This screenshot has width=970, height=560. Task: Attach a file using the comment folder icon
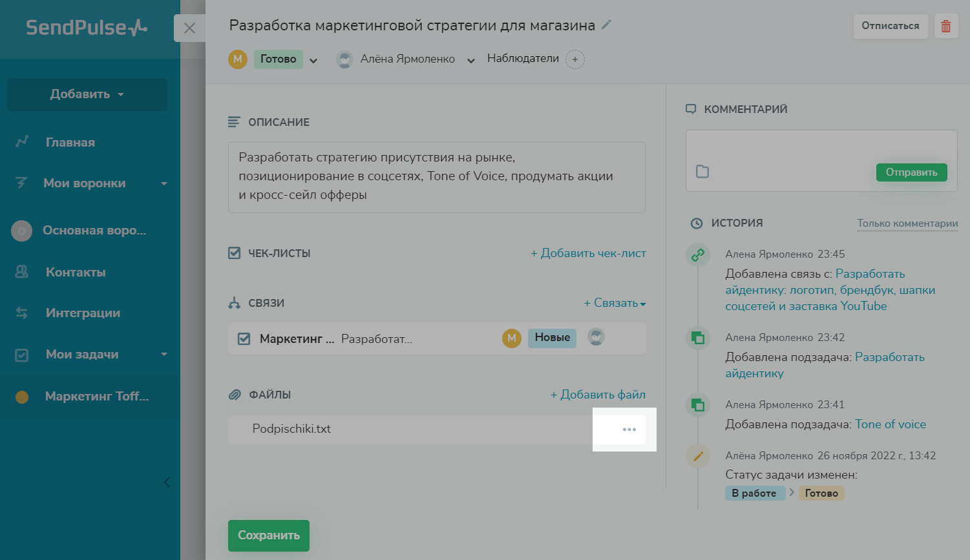[702, 172]
